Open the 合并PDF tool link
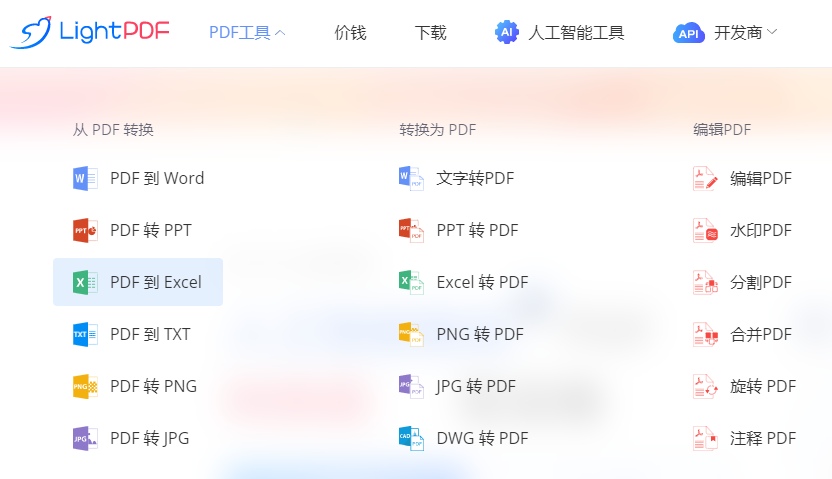The image size is (832, 479). pyautogui.click(x=761, y=334)
